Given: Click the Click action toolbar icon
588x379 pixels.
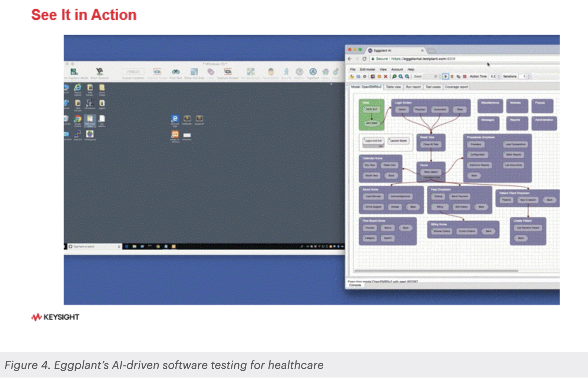Looking at the screenshot, I should click(211, 71).
